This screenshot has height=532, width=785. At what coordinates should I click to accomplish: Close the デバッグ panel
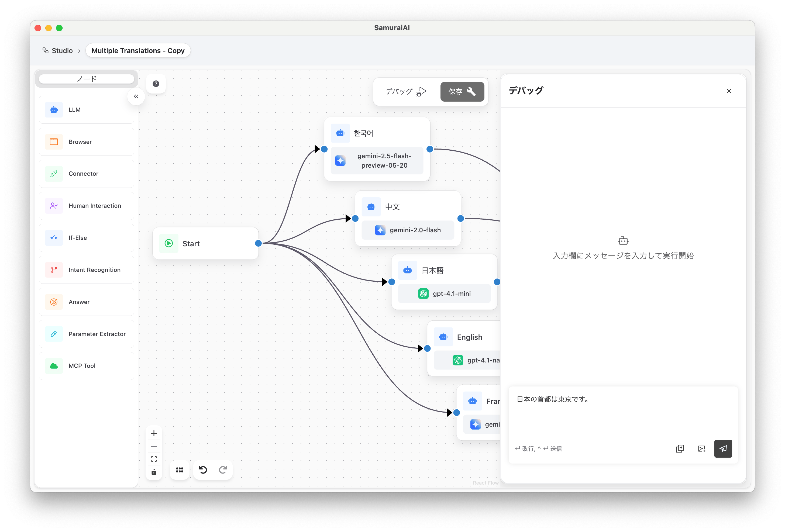point(729,91)
